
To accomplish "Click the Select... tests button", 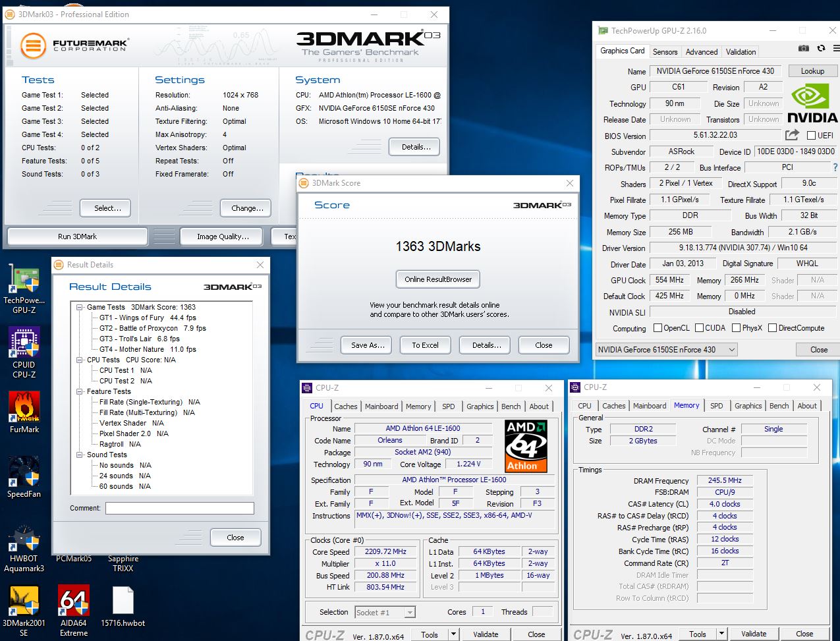I will [105, 208].
